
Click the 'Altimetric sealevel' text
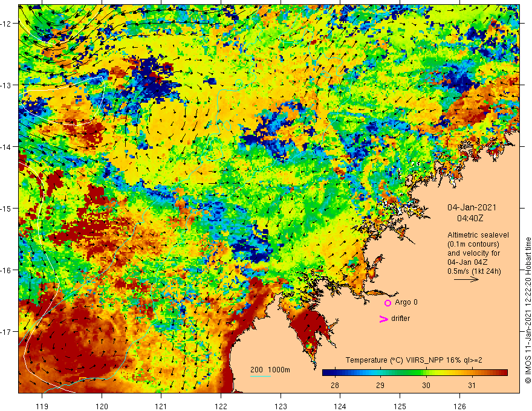coord(478,235)
